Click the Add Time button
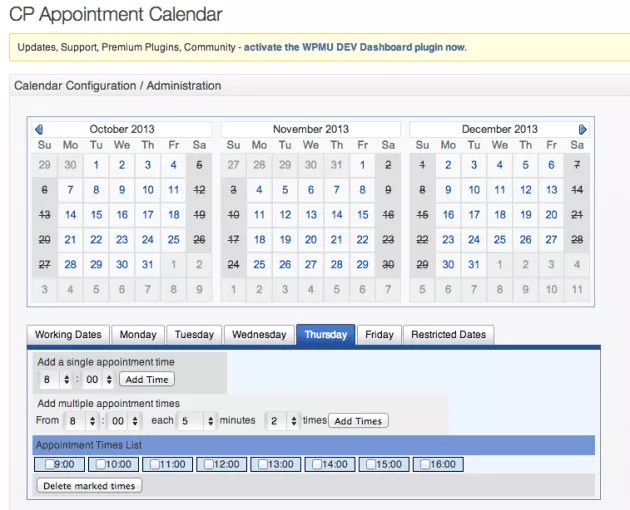 (x=147, y=379)
